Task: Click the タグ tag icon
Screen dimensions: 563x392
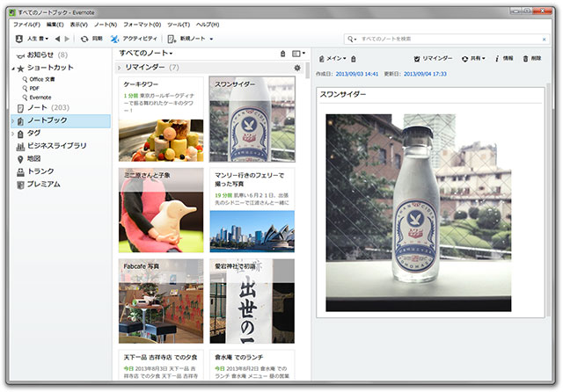Action: pos(20,134)
